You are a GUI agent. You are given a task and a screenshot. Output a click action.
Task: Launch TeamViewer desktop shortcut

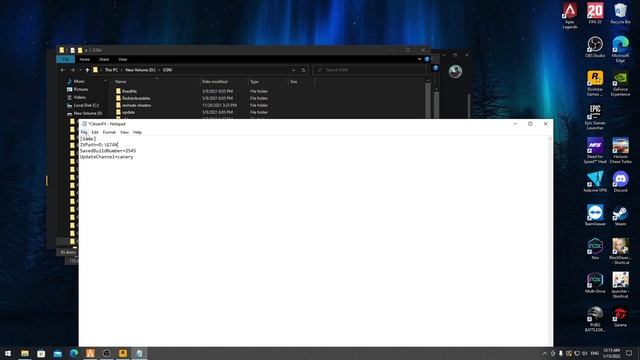pyautogui.click(x=595, y=216)
